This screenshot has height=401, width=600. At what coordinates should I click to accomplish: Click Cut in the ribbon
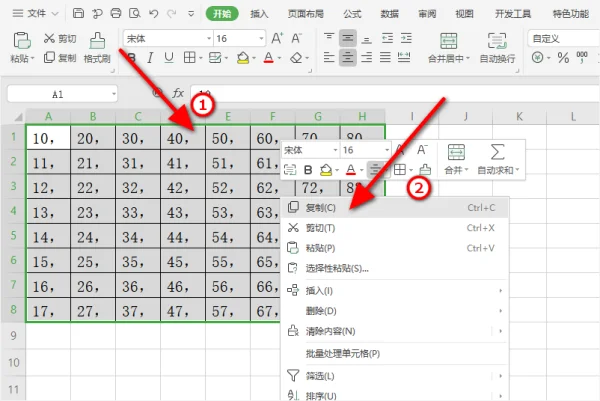click(60, 38)
